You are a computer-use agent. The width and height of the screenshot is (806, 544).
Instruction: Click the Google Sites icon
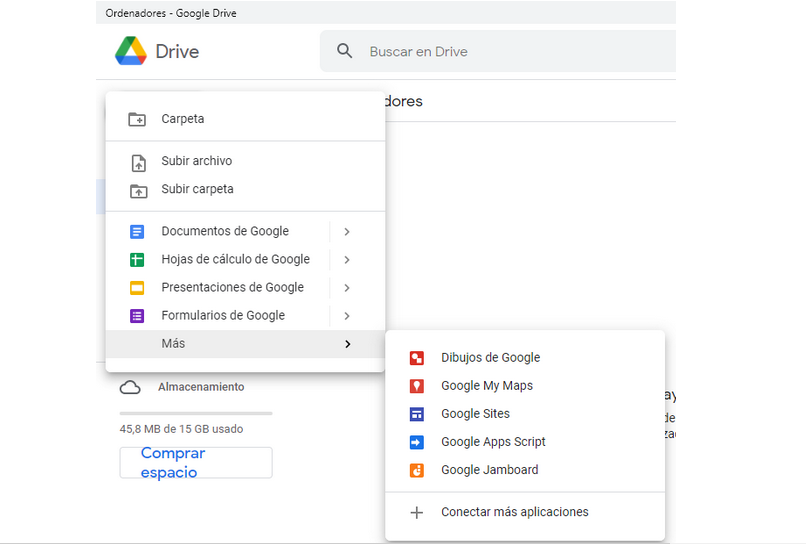pyautogui.click(x=416, y=414)
